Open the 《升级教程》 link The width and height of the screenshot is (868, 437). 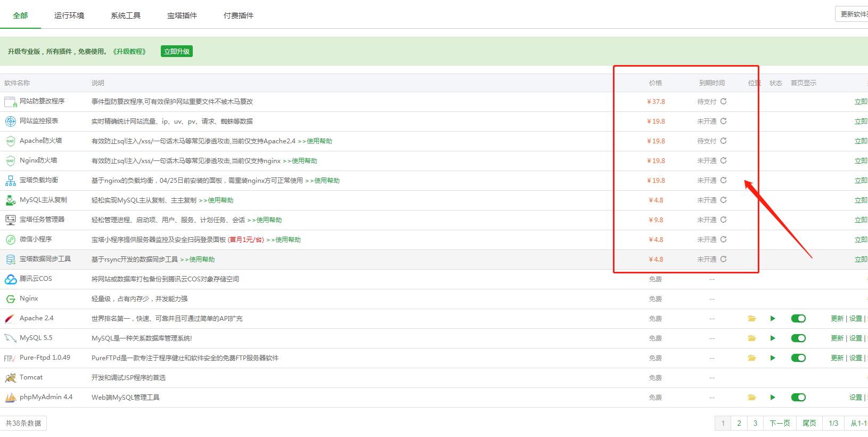pos(129,52)
